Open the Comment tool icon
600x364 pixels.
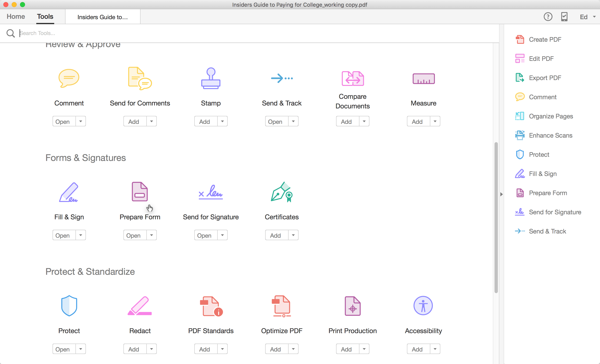tap(69, 78)
